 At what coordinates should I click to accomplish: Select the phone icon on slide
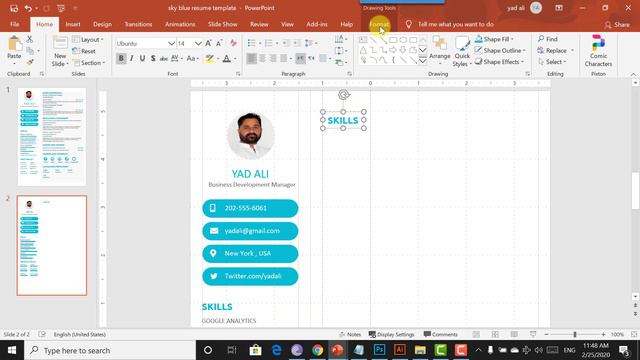(213, 208)
